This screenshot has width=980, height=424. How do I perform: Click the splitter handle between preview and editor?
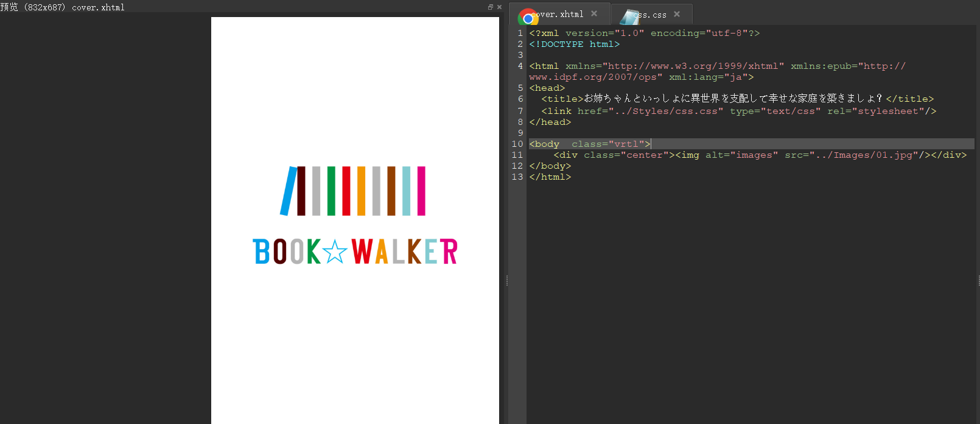pyautogui.click(x=507, y=281)
